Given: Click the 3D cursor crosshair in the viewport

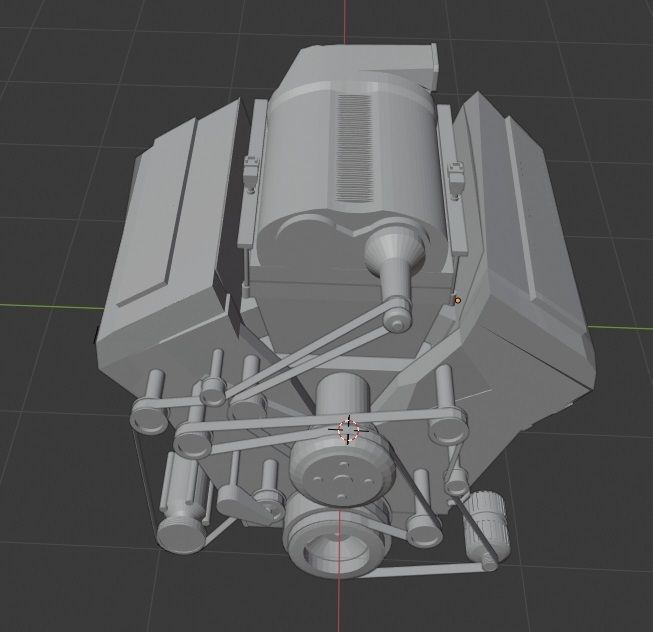Looking at the screenshot, I should pyautogui.click(x=348, y=430).
